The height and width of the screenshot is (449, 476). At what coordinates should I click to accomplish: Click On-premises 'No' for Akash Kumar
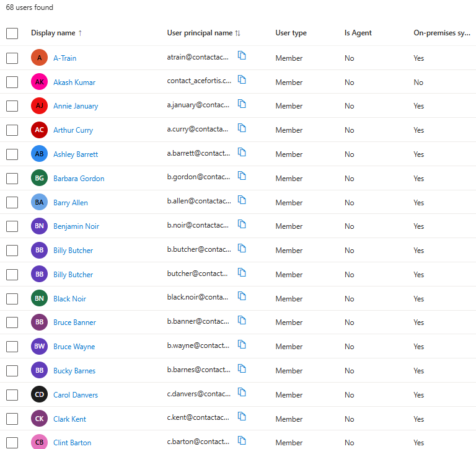pyautogui.click(x=418, y=82)
